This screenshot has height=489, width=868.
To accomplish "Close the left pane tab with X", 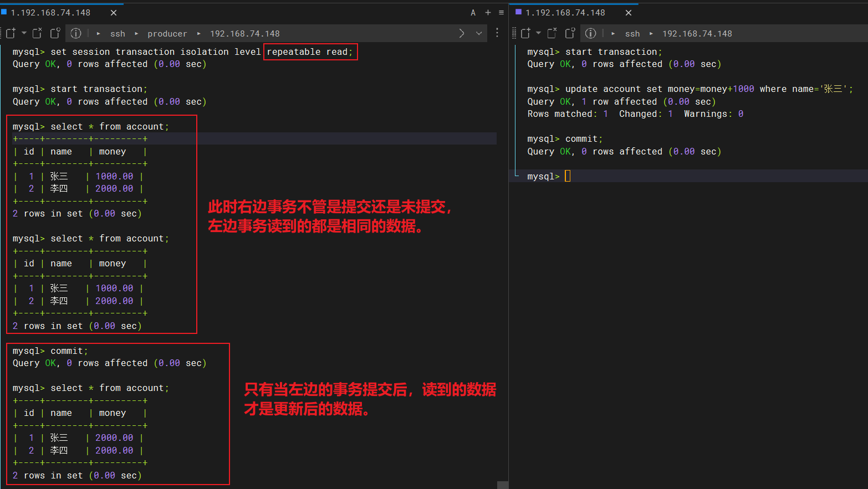I will [x=114, y=13].
